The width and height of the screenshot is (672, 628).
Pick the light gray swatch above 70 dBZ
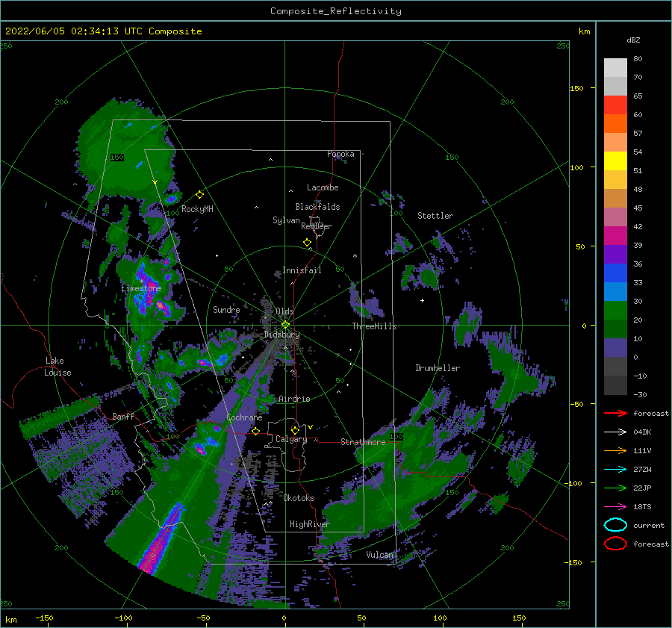pyautogui.click(x=615, y=68)
